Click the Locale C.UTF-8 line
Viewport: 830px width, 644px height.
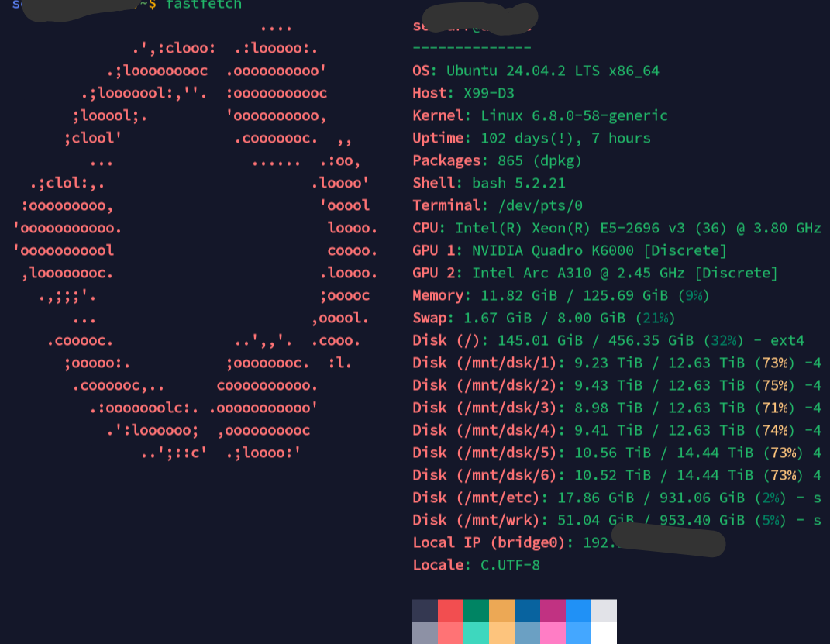(x=476, y=565)
